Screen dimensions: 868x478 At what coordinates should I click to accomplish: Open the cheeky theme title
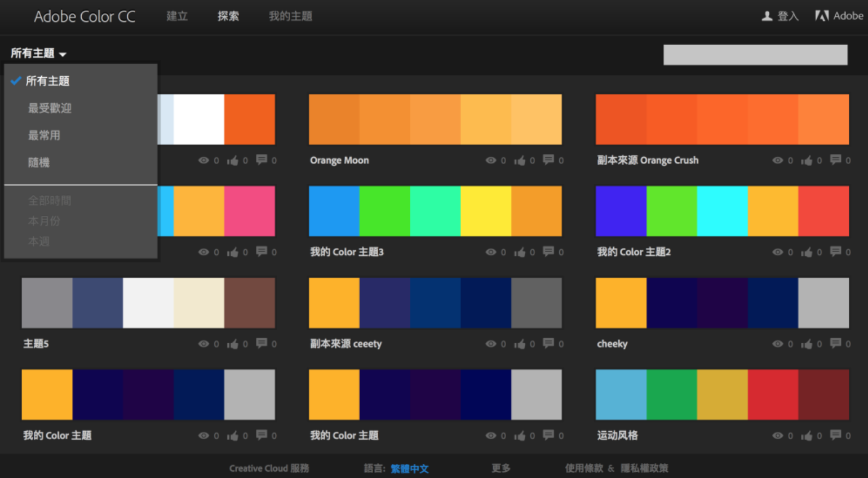click(612, 344)
